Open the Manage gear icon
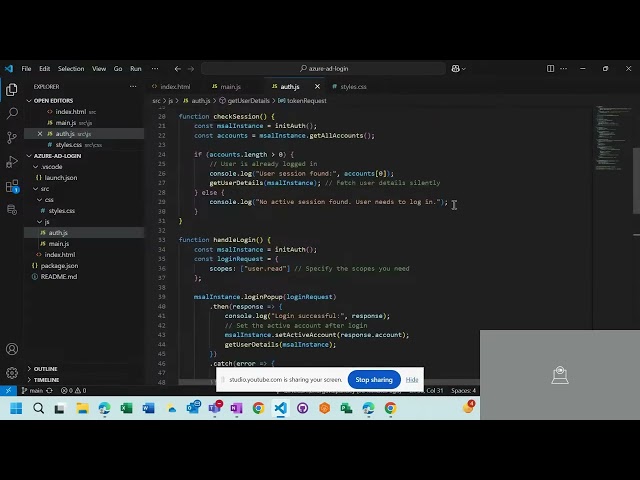Viewport: 640px width, 480px height. tap(12, 373)
